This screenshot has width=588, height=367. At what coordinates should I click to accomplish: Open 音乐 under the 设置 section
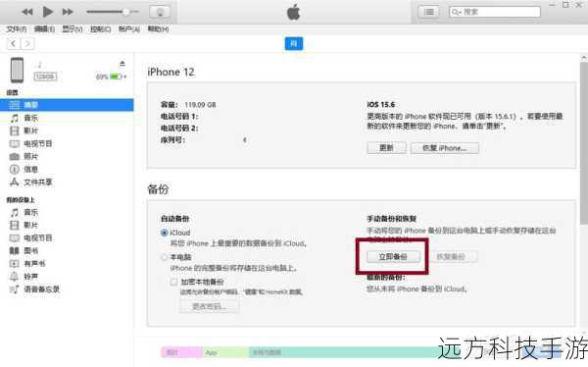pos(30,118)
